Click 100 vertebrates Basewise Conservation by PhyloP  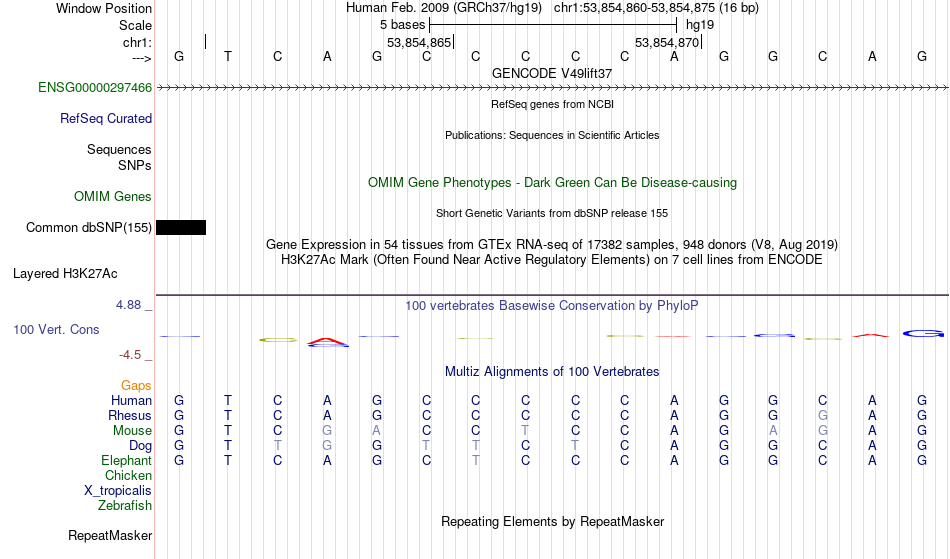[552, 306]
